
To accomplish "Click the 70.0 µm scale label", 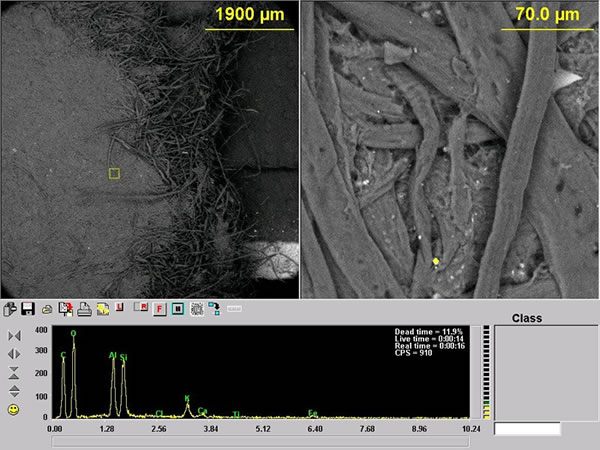I will coord(547,14).
